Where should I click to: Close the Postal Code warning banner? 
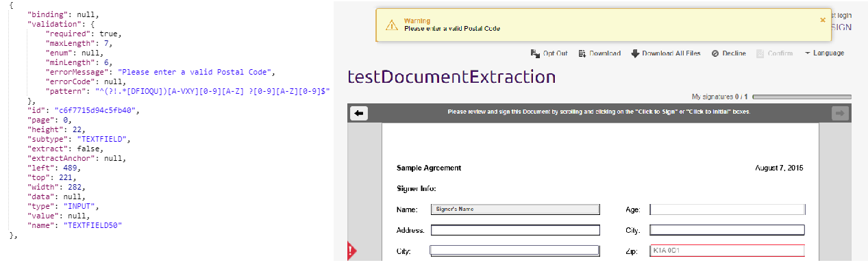[823, 20]
